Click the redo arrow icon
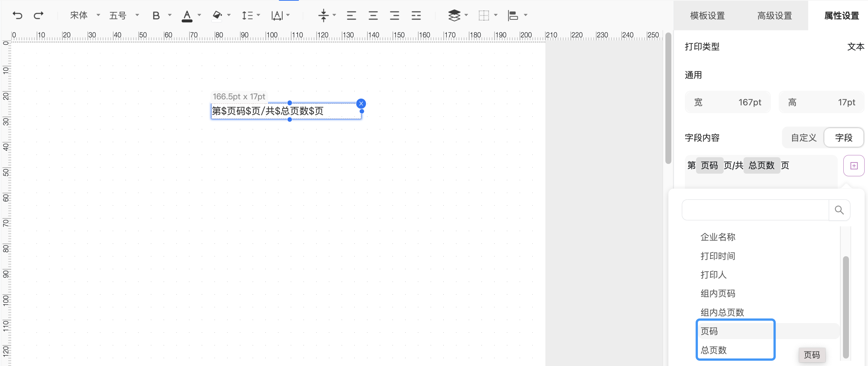This screenshot has height=366, width=868. 39,15
